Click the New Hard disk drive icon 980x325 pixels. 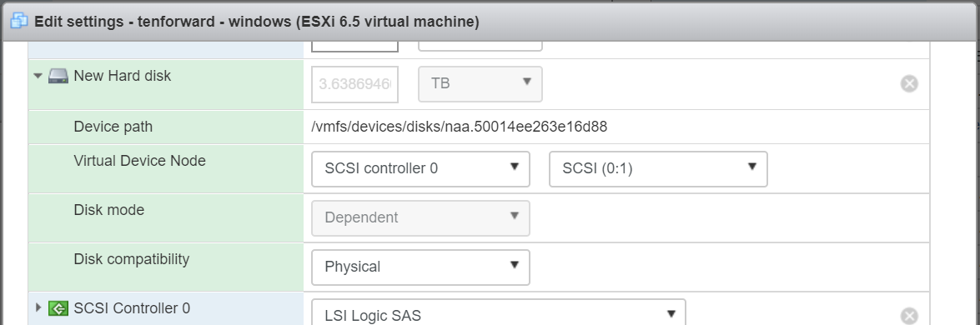(58, 77)
